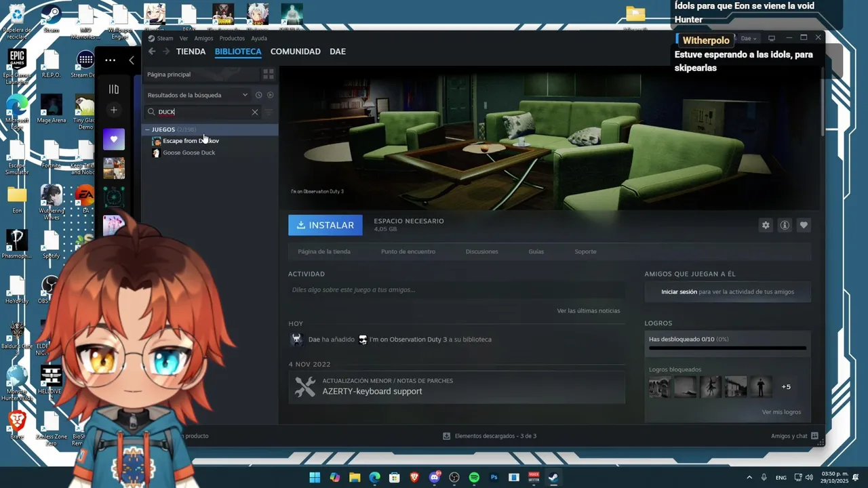Screen dimensions: 868x488
Task: Click Iniciar sesión for friends activity
Action: click(x=679, y=292)
